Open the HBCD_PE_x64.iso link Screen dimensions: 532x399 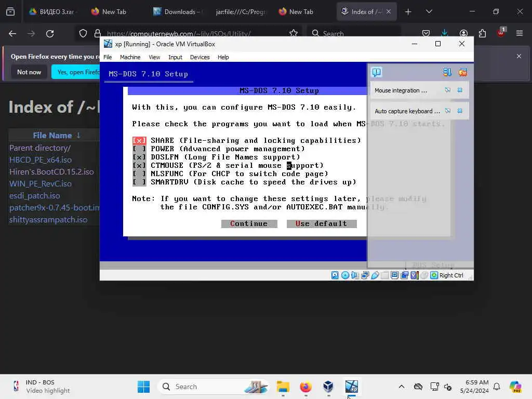[41, 160]
